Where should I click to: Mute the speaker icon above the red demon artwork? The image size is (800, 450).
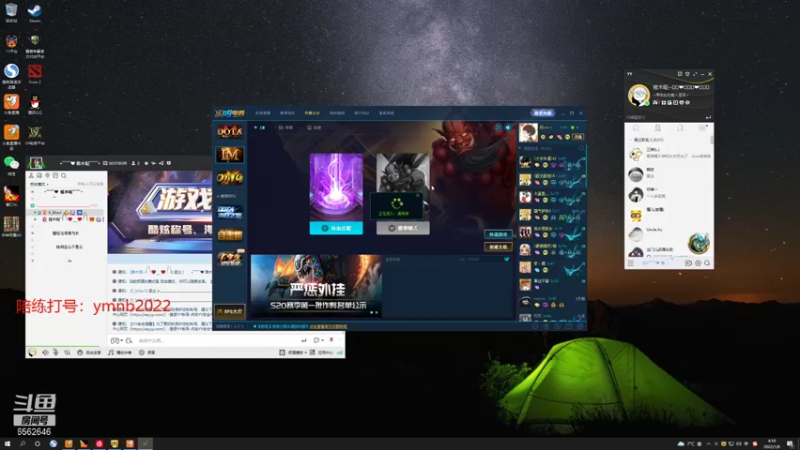pos(508,128)
